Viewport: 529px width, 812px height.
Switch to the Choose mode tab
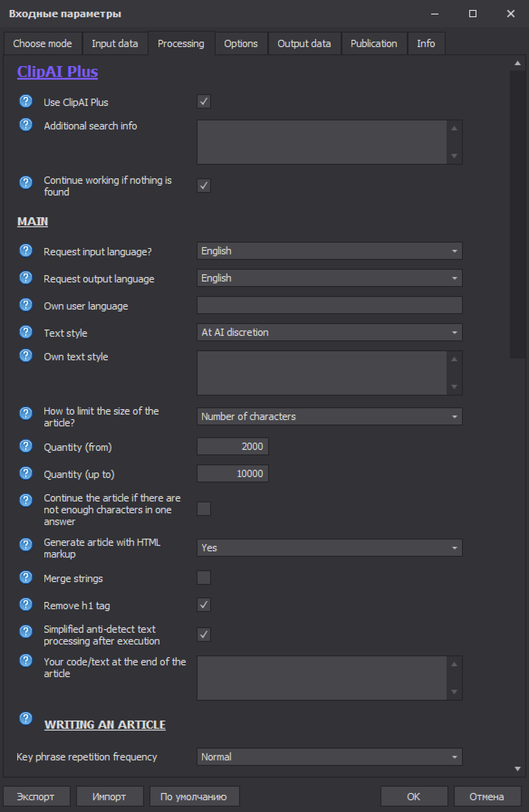point(43,43)
